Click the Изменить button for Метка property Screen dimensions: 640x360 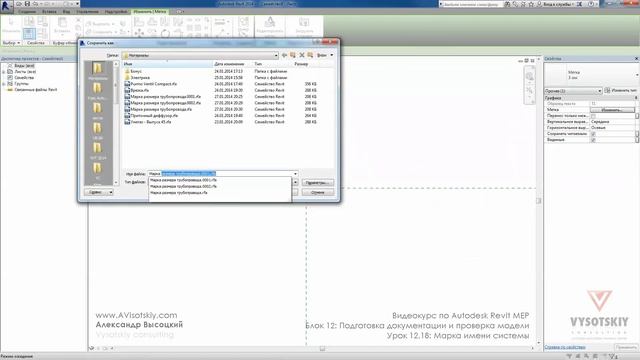point(612,110)
